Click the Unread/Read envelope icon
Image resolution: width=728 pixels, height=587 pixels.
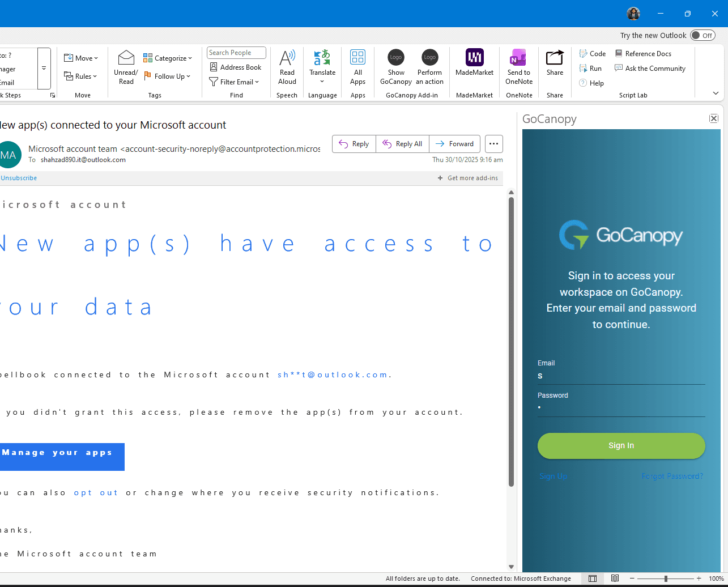tap(126, 67)
